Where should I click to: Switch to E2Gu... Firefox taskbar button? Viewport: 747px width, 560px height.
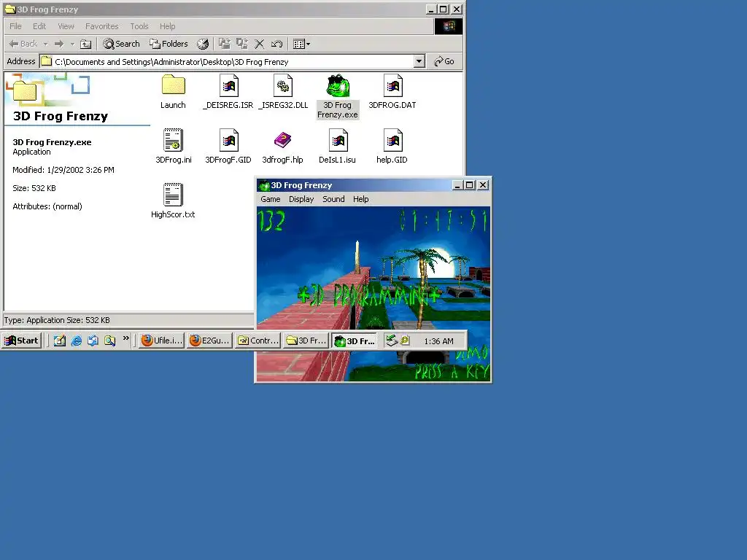click(x=209, y=341)
